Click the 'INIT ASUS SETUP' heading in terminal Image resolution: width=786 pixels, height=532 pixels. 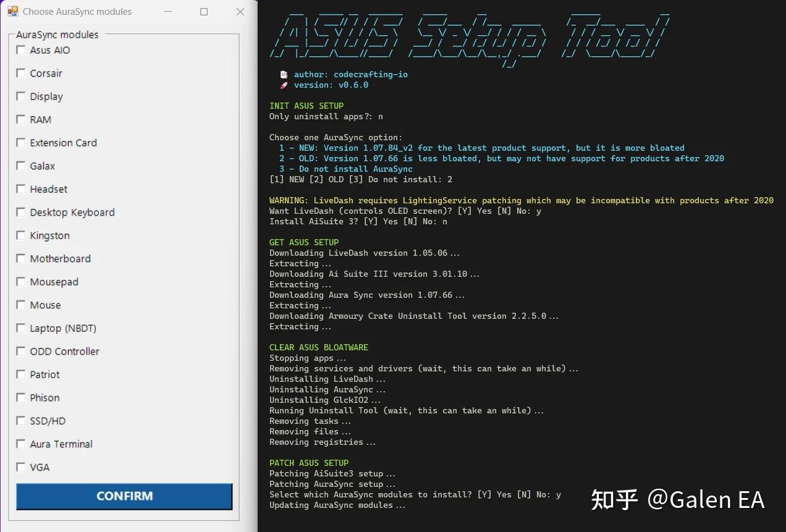point(306,106)
